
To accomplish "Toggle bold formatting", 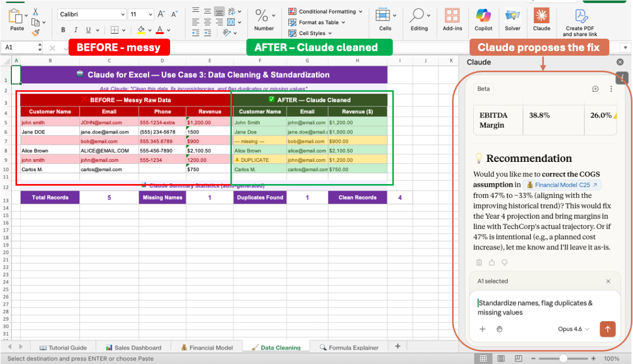I will pyautogui.click(x=63, y=30).
